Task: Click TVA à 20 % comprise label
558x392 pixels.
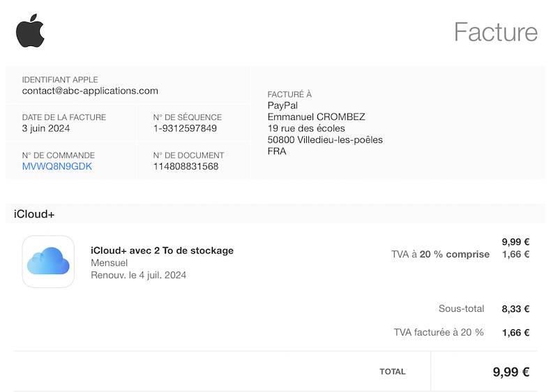Action: pyautogui.click(x=441, y=255)
